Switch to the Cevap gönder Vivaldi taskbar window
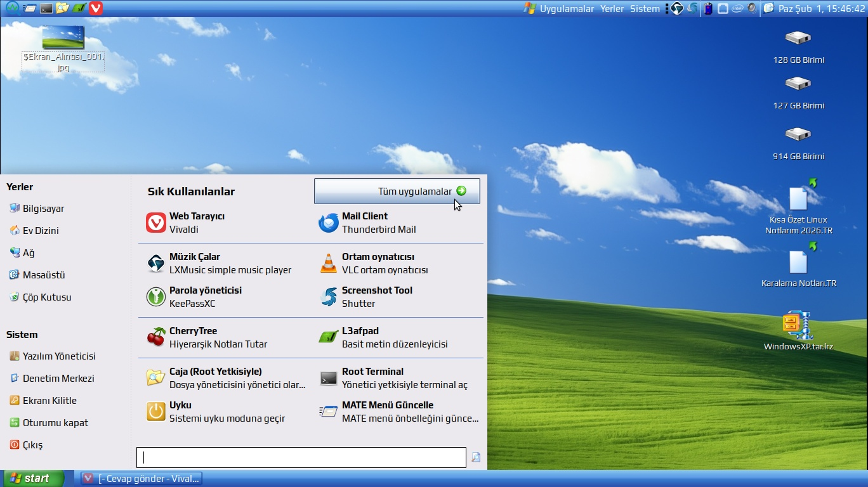Viewport: 868px width, 487px height. 141,479
